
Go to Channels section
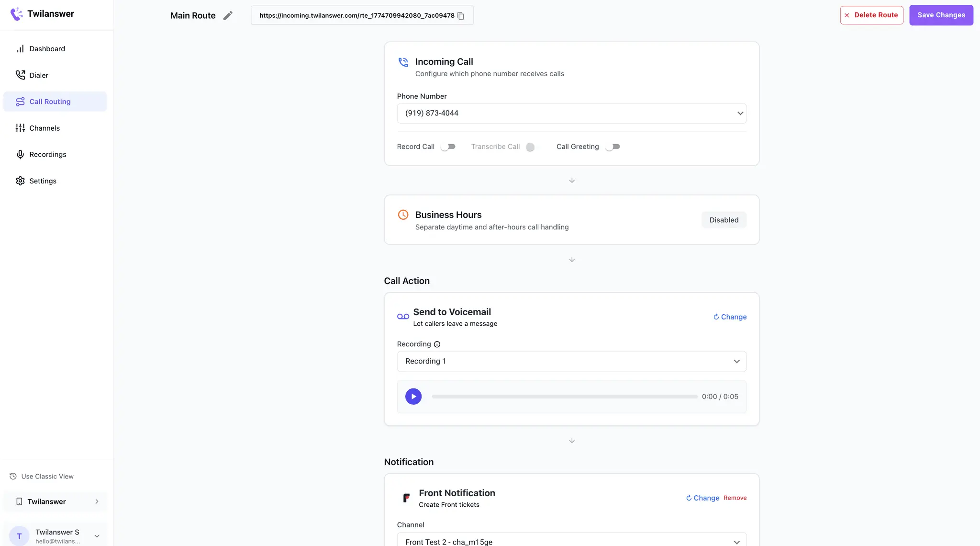tap(55, 128)
